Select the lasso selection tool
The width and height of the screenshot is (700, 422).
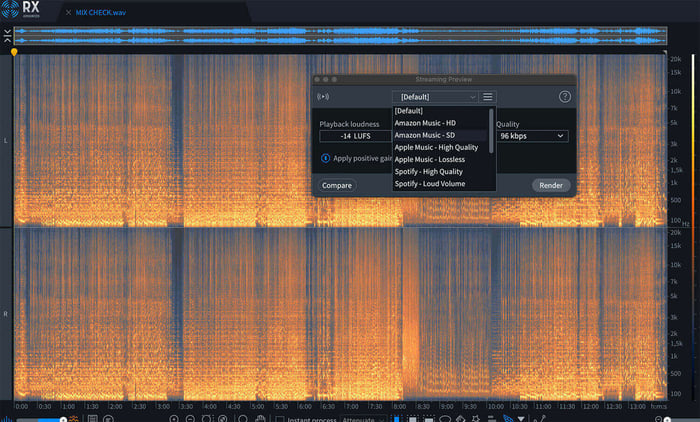445,419
